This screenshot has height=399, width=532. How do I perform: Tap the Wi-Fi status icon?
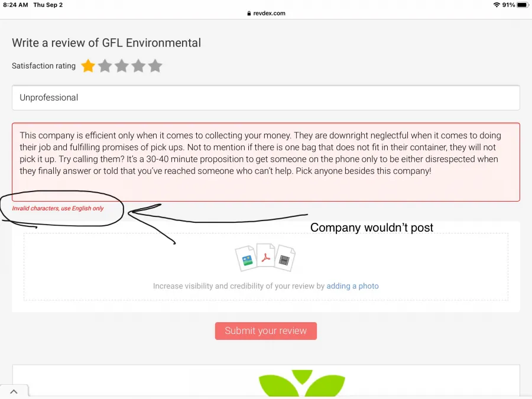496,5
